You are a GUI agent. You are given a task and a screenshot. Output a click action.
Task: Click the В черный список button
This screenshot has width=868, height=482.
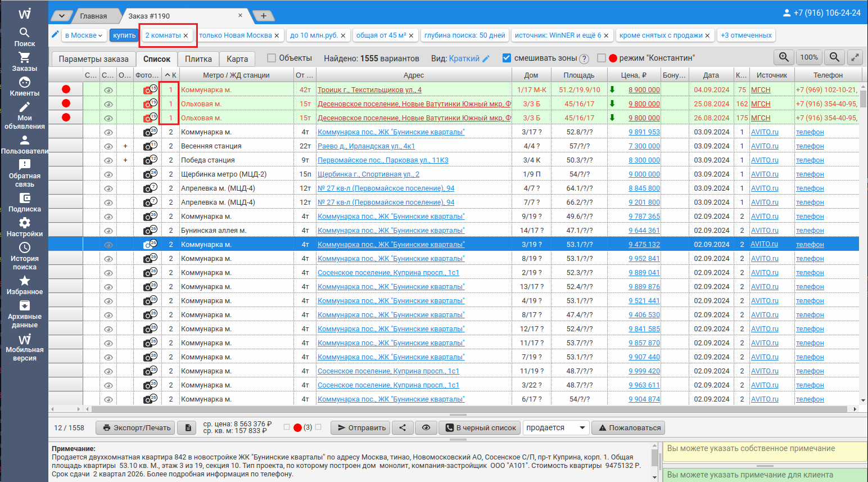coord(481,427)
